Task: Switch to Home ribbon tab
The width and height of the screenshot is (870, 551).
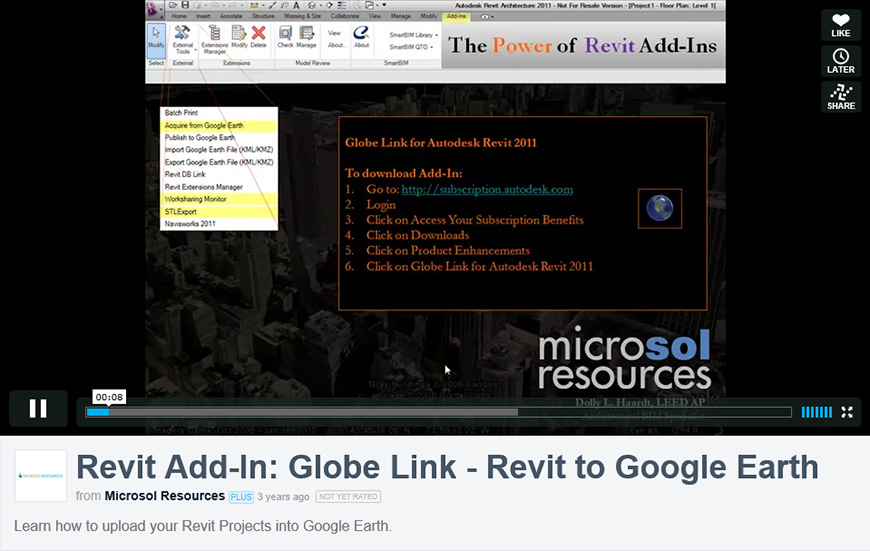Action: [179, 16]
